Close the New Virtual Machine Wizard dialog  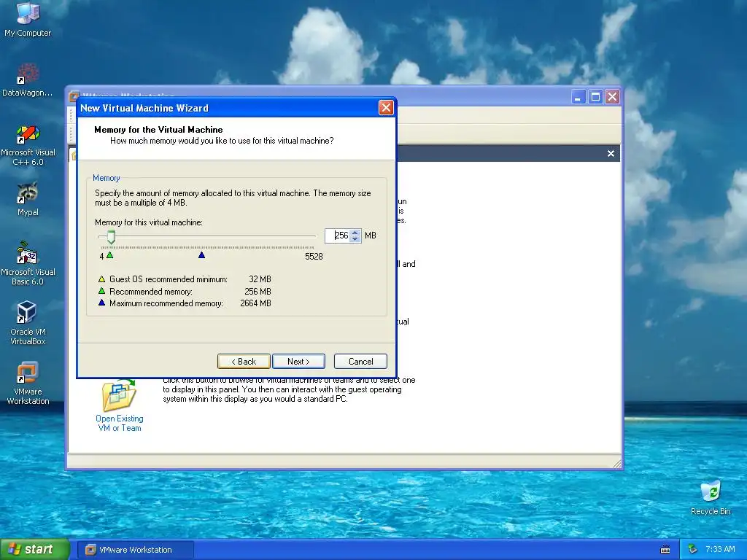[x=386, y=108]
